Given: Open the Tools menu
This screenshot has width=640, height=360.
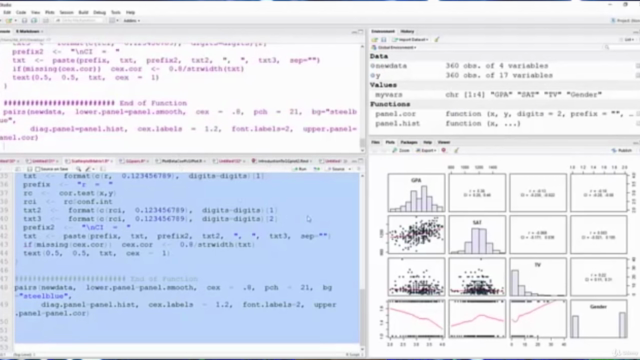Looking at the screenshot, I should point(116,13).
